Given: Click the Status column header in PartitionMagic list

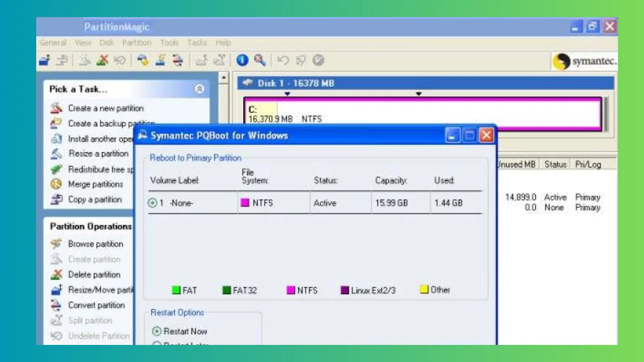Looking at the screenshot, I should (555, 164).
